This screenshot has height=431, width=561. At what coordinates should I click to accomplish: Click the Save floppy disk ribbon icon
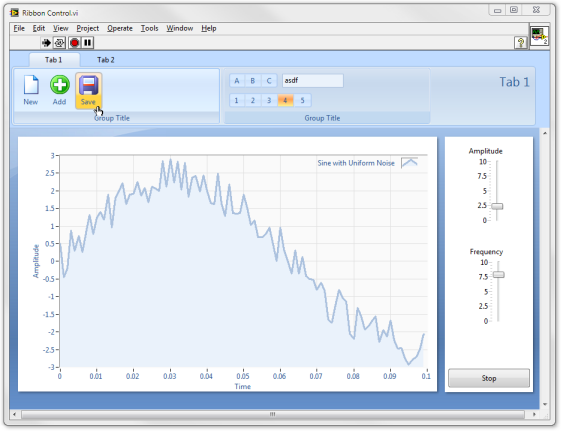pyautogui.click(x=88, y=85)
